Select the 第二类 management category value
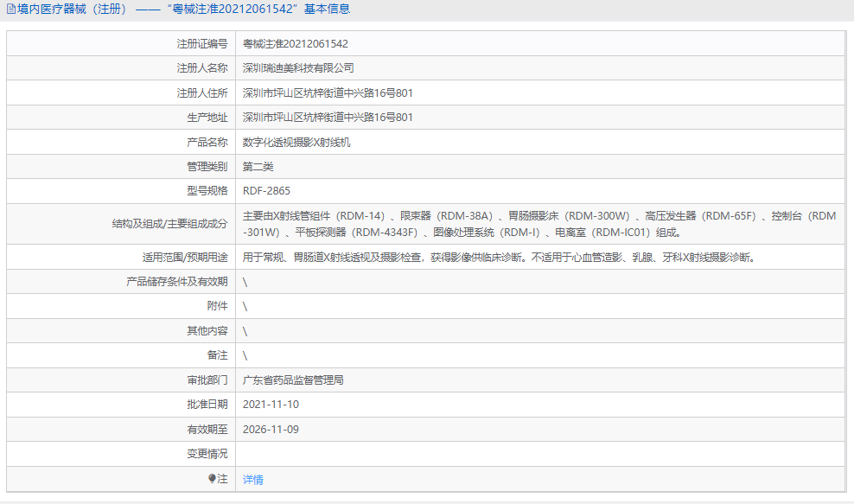This screenshot has width=854, height=504. [259, 166]
